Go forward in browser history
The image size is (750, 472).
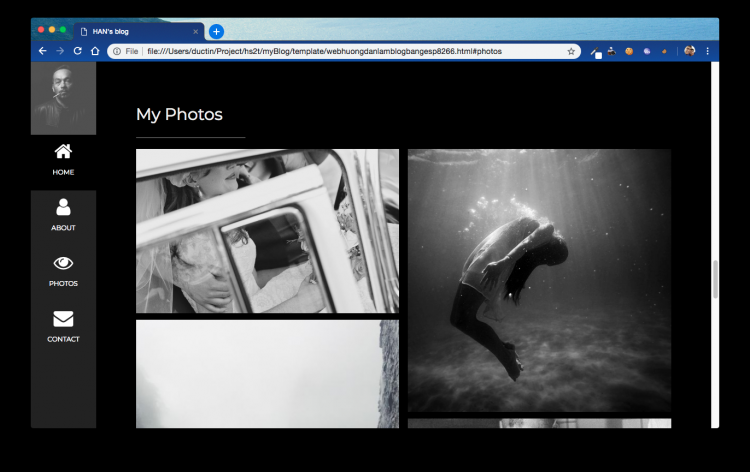point(60,51)
